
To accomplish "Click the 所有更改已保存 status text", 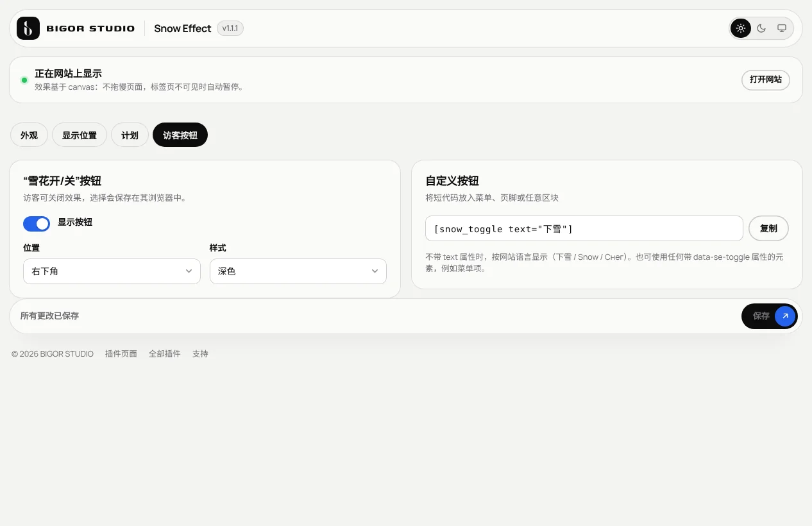I will point(49,316).
